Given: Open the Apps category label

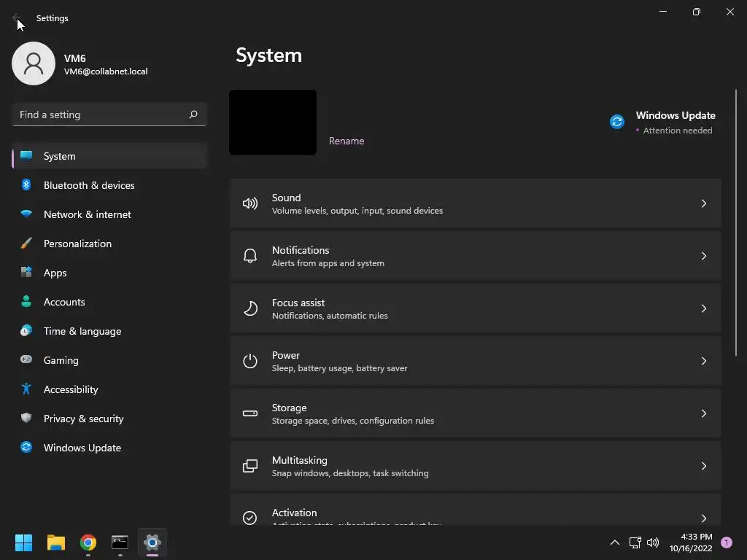Looking at the screenshot, I should click(x=55, y=273).
